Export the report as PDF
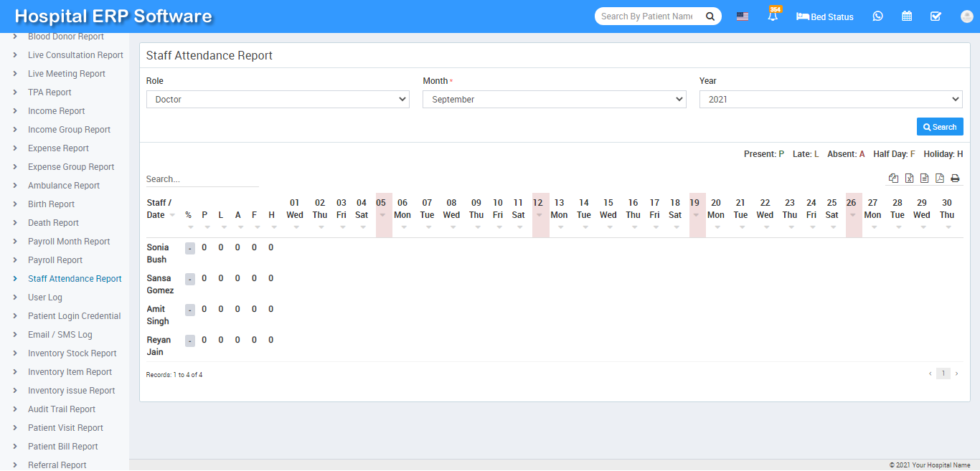Screen dimensions: 980x471 point(940,179)
